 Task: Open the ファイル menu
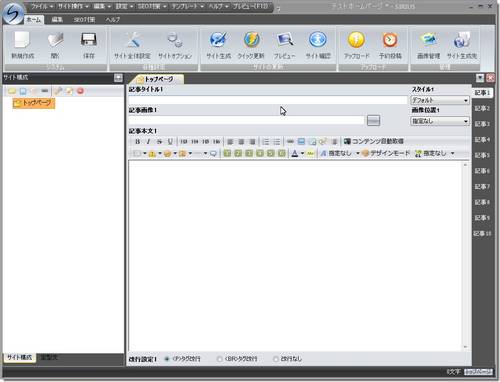point(42,6)
